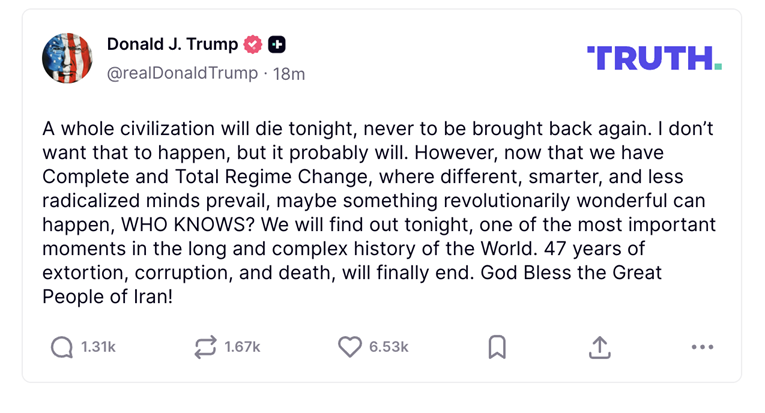Like the post with heart icon
Image resolution: width=765 pixels, height=413 pixels.
click(349, 347)
